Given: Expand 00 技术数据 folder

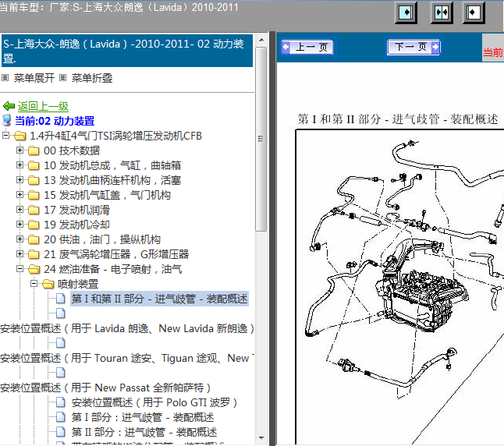Looking at the screenshot, I should click(x=20, y=150).
